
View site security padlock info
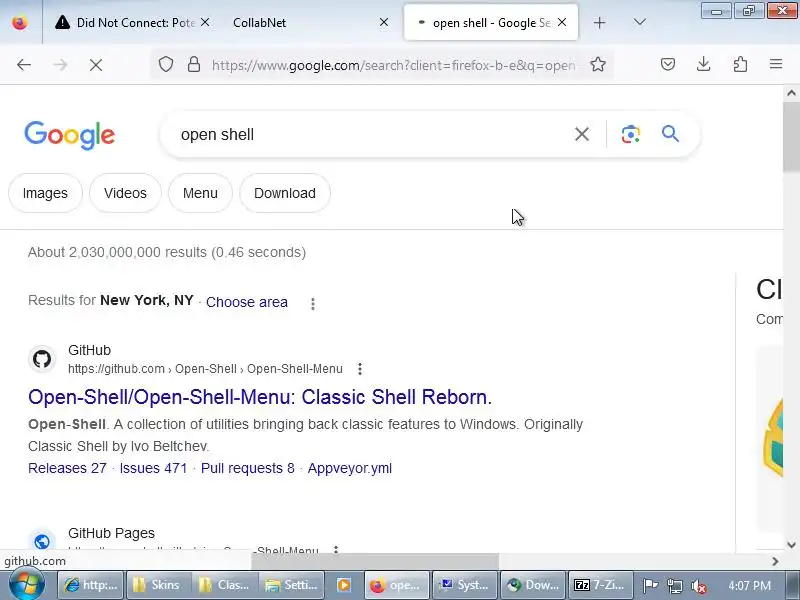point(194,65)
